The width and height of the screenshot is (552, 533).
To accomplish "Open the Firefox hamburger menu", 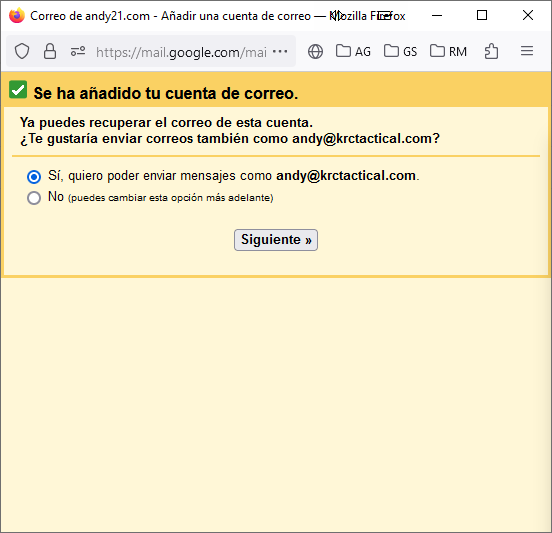I will point(527,51).
